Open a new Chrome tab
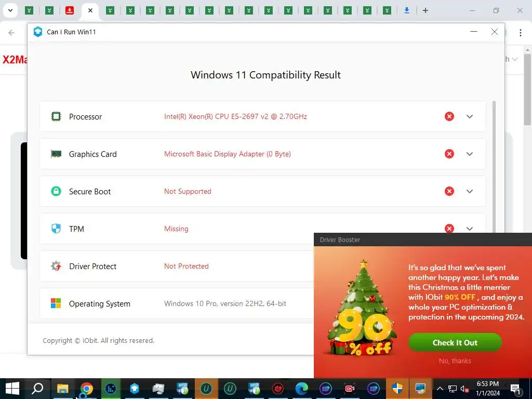The width and height of the screenshot is (532, 399). point(425,10)
